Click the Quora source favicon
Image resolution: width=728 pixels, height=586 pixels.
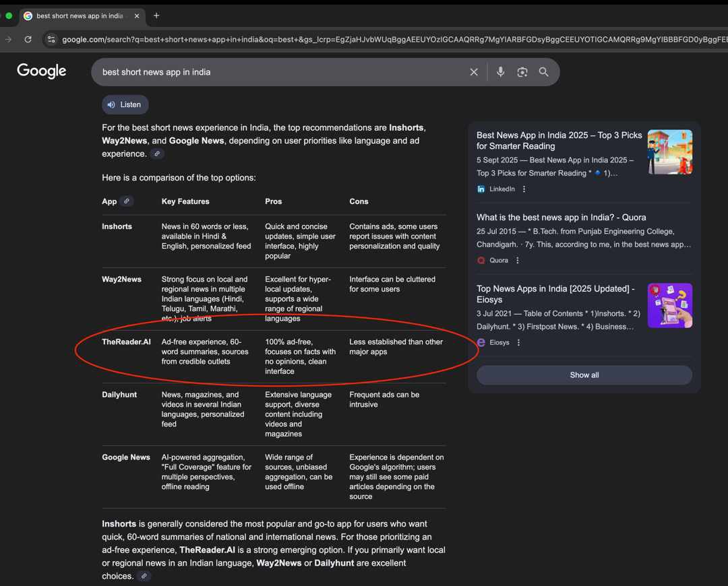(481, 260)
